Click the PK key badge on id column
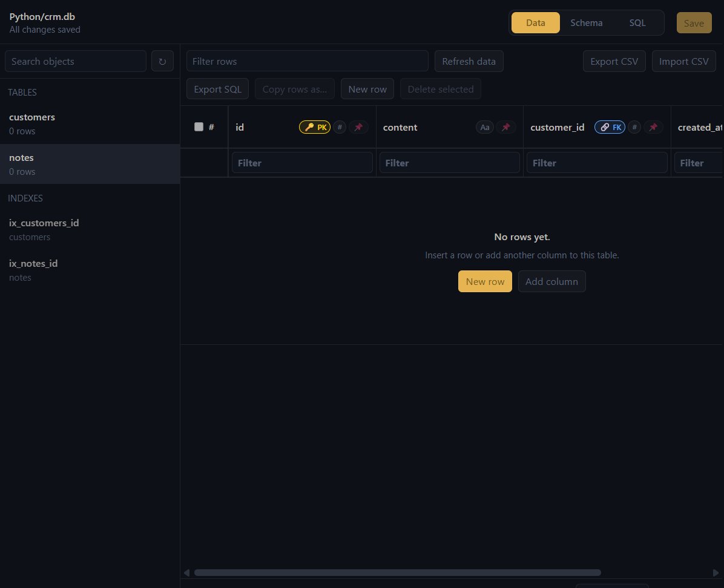Screen dimensions: 724x588 [315, 127]
